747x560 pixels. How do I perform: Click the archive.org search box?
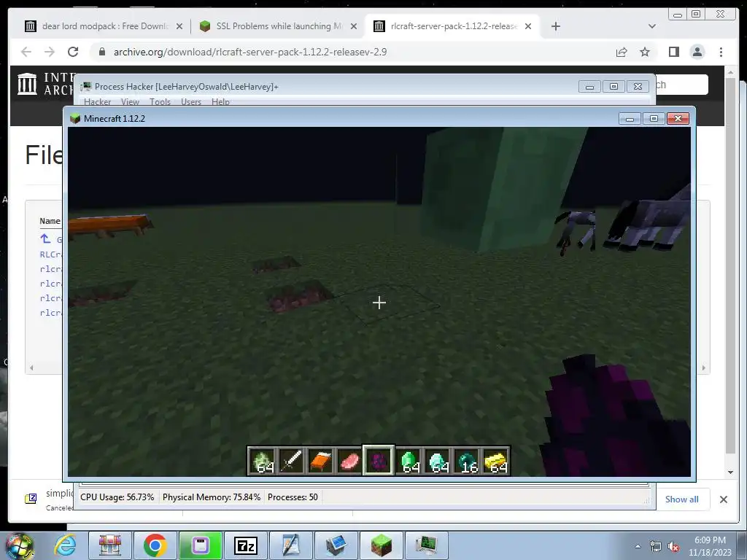pyautogui.click(x=682, y=85)
